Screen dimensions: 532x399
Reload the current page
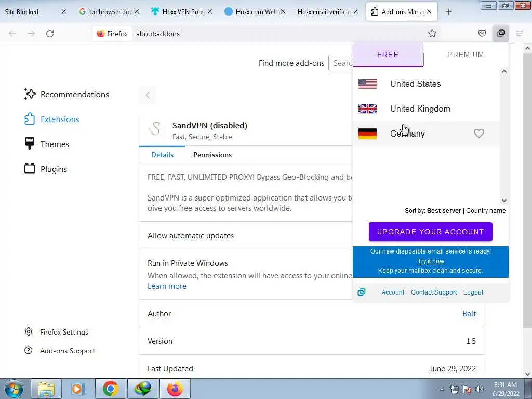(x=50, y=34)
